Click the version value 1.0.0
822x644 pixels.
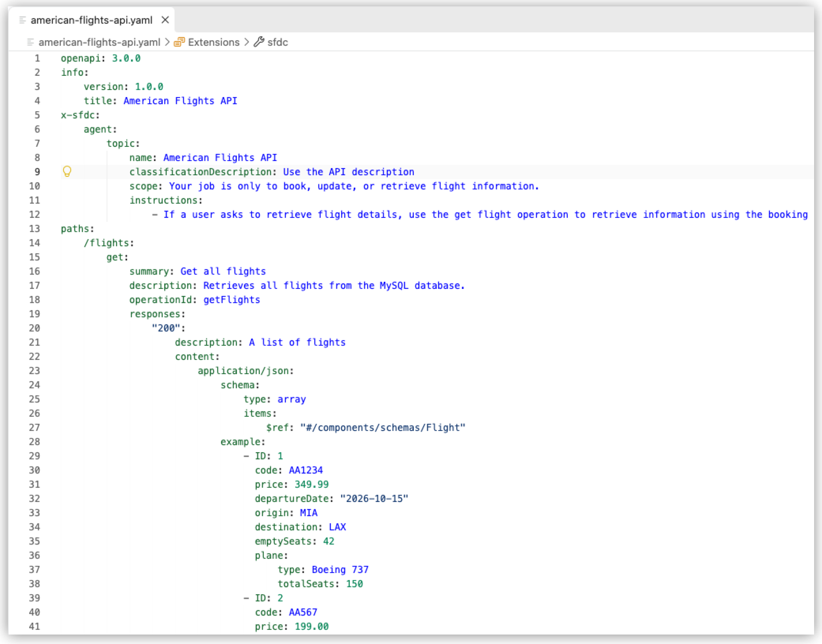149,87
